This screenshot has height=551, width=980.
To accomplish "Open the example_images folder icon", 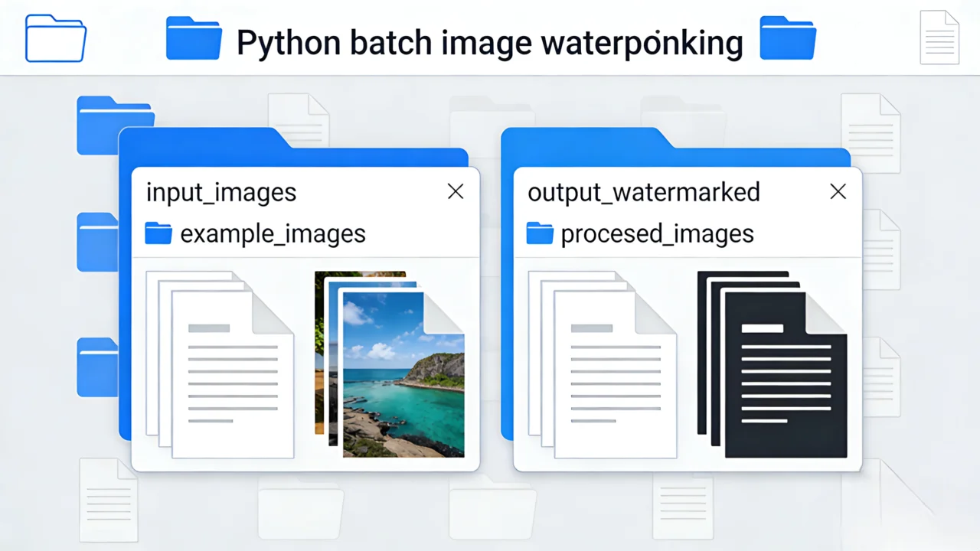I will click(158, 233).
